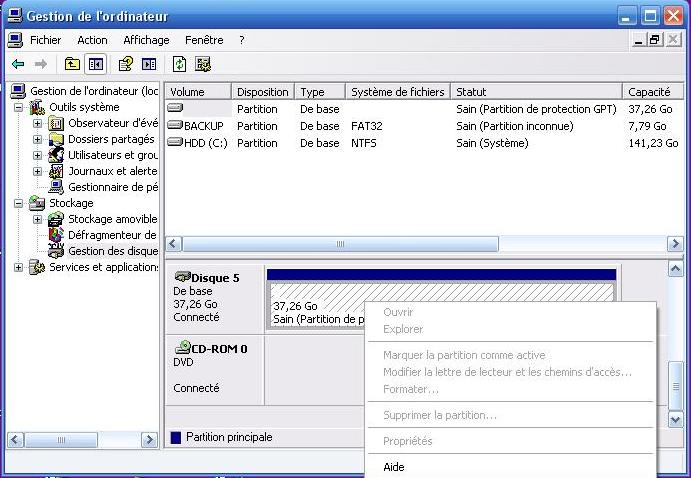Sort by the Type column header
This screenshot has height=478, width=691.
(320, 92)
